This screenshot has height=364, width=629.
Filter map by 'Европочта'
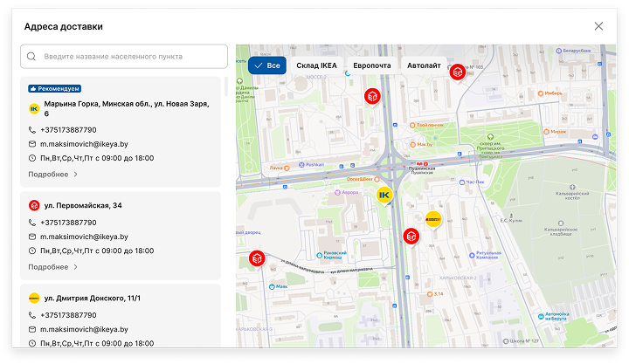372,65
